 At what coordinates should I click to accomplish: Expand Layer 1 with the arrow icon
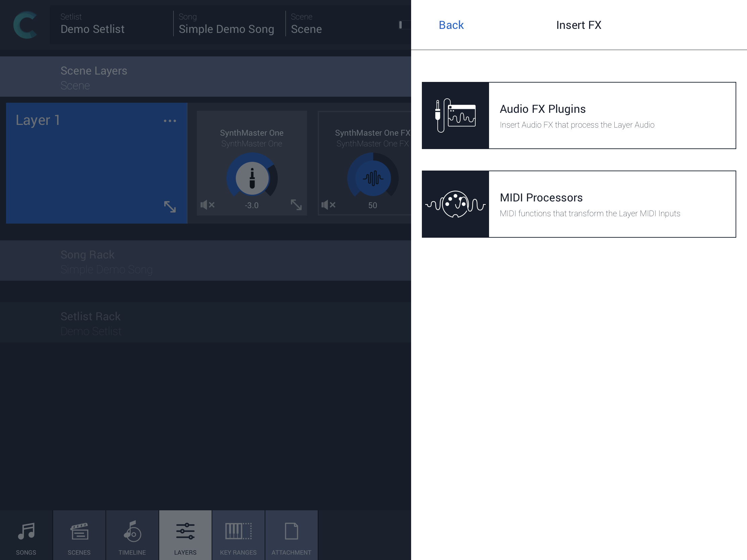pyautogui.click(x=170, y=206)
